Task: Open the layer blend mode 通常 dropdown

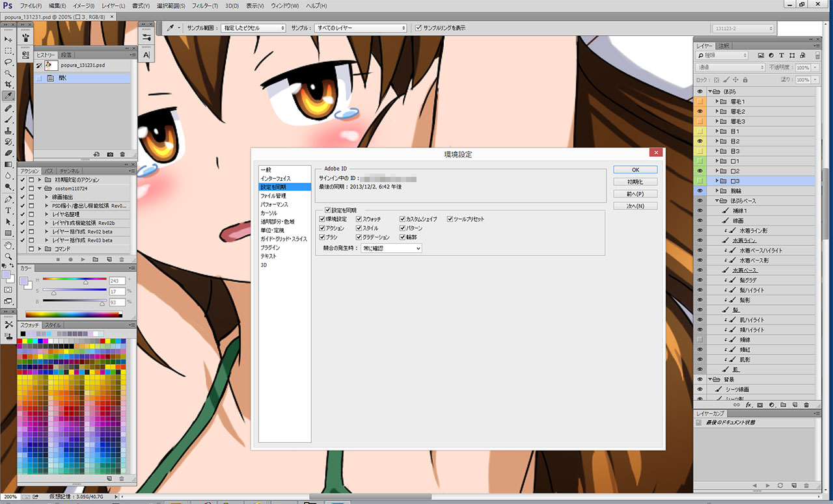Action: pyautogui.click(x=730, y=68)
